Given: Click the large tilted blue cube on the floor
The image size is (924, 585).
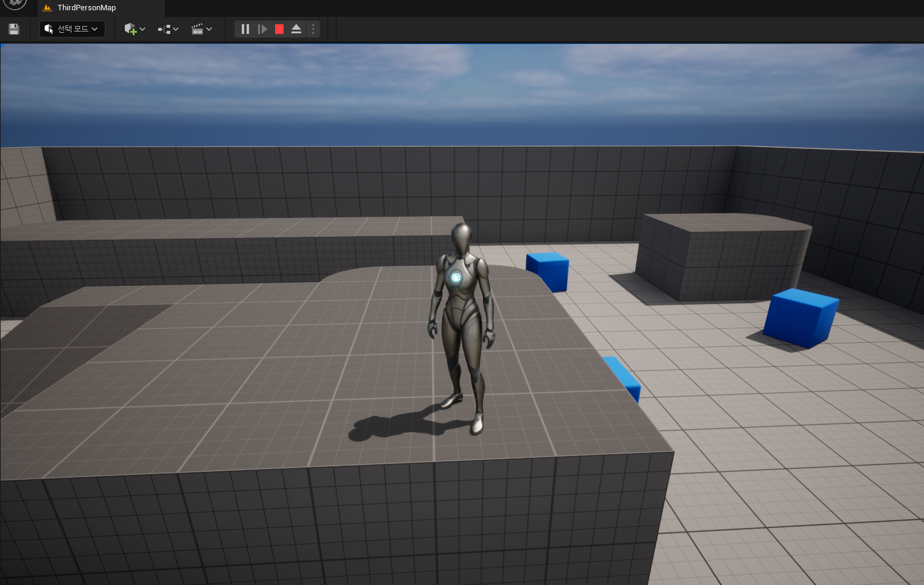Looking at the screenshot, I should coord(800,318).
